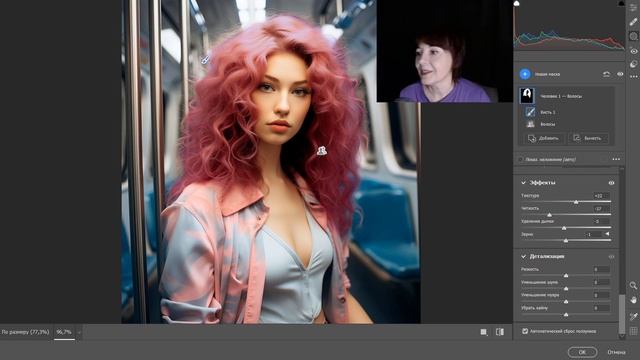640x360 pixels.
Task: Select the Masking tool in the right toolbar
Action: (x=633, y=36)
